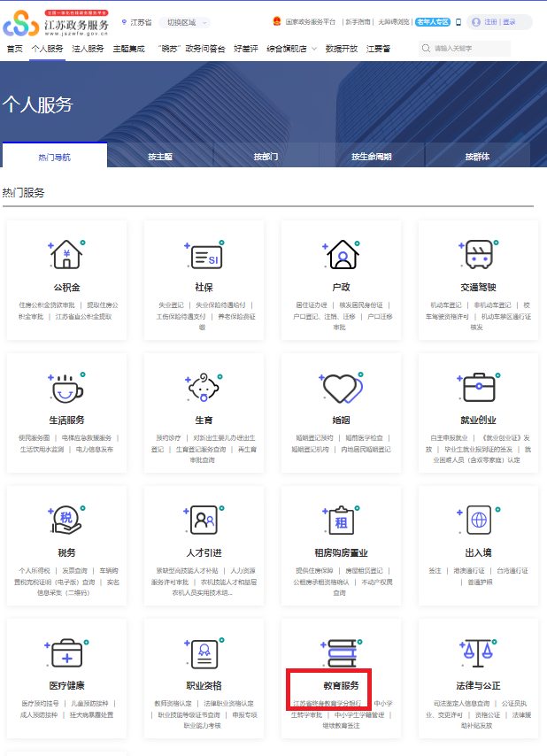This screenshot has height=756, width=547.
Task: Click the 医疗健康 medical kit icon
Action: click(x=66, y=654)
